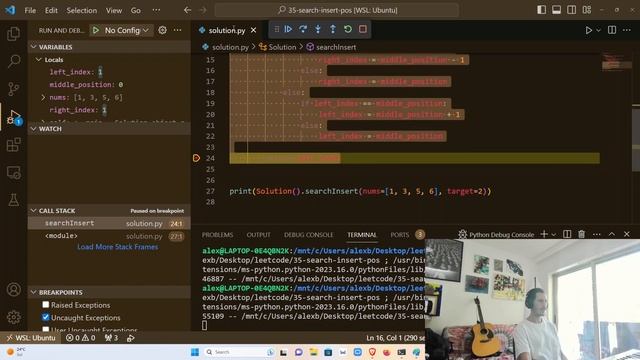The height and width of the screenshot is (360, 640).
Task: Open launch.json gear settings icon
Action: [162, 30]
